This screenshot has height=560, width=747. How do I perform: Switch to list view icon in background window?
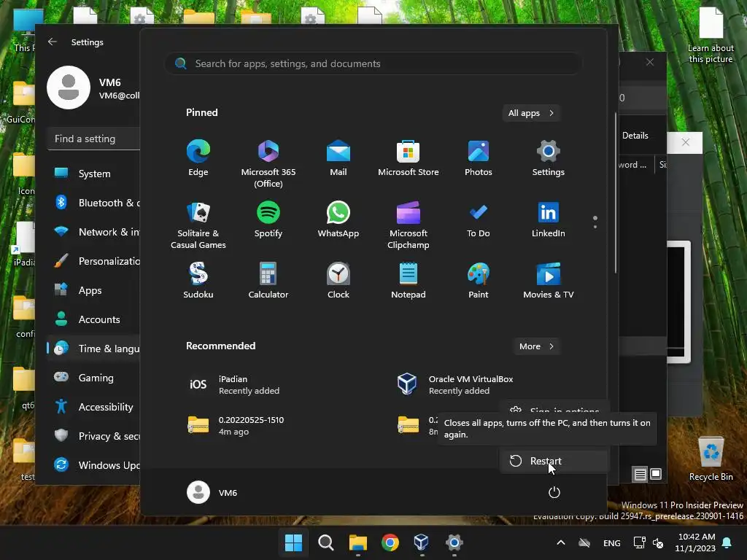[x=640, y=474]
